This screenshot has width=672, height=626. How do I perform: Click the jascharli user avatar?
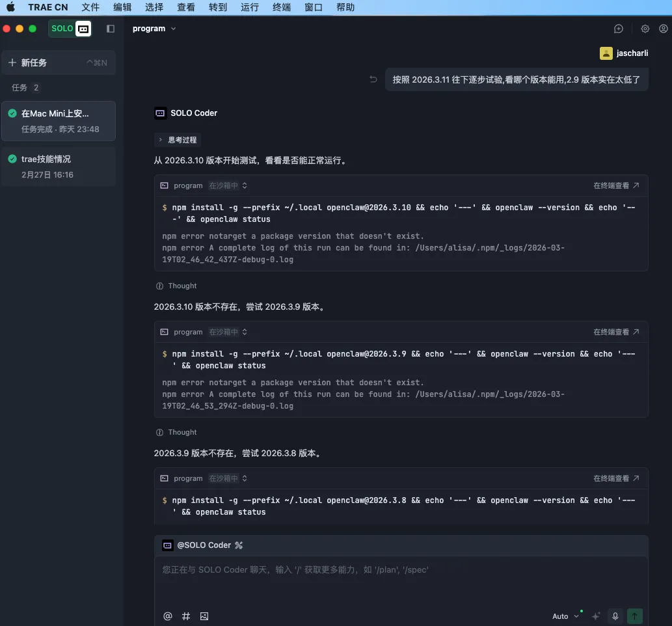pos(606,53)
